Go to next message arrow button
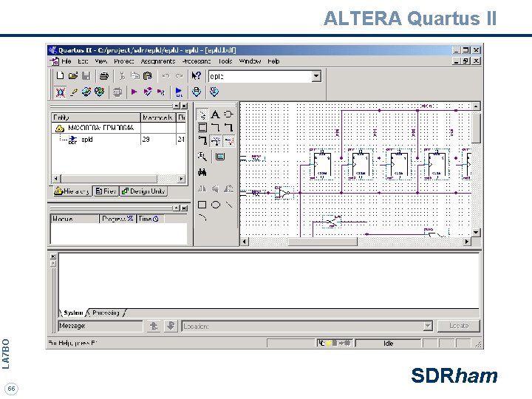Viewport: 532px width, 399px height. tap(171, 326)
